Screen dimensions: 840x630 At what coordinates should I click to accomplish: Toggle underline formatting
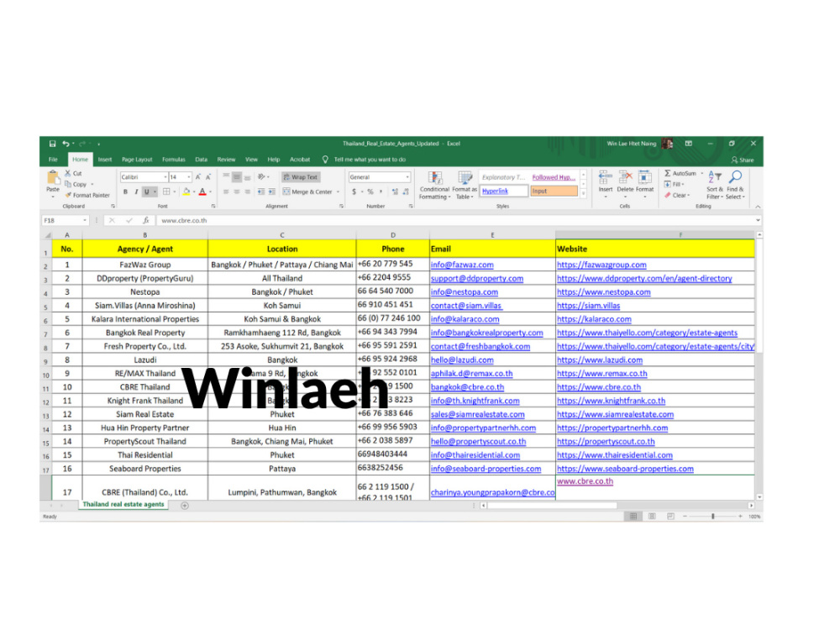[x=146, y=192]
